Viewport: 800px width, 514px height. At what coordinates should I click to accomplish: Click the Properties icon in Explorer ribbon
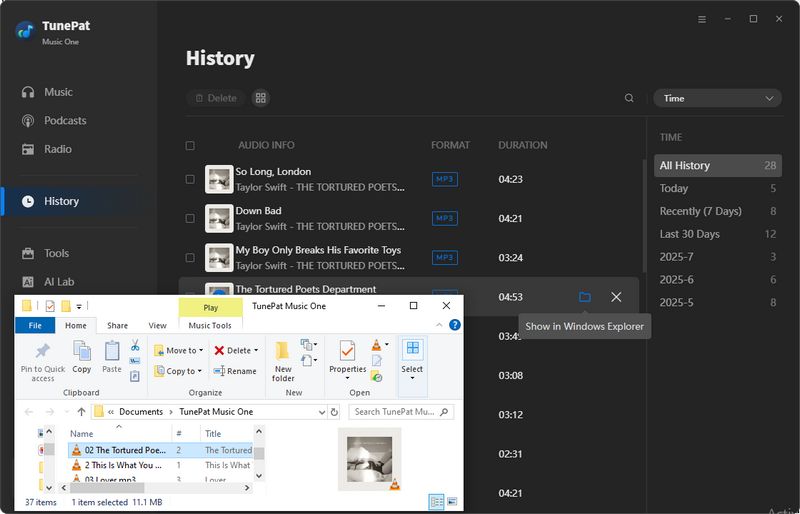tap(347, 357)
